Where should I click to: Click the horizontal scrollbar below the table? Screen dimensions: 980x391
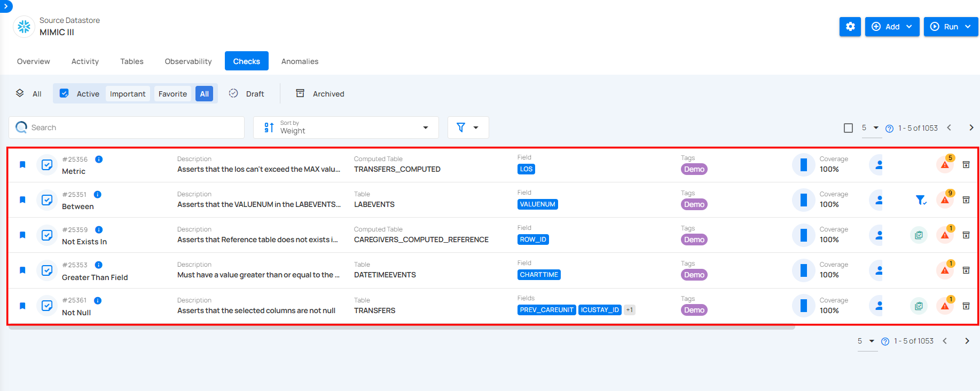pyautogui.click(x=402, y=328)
